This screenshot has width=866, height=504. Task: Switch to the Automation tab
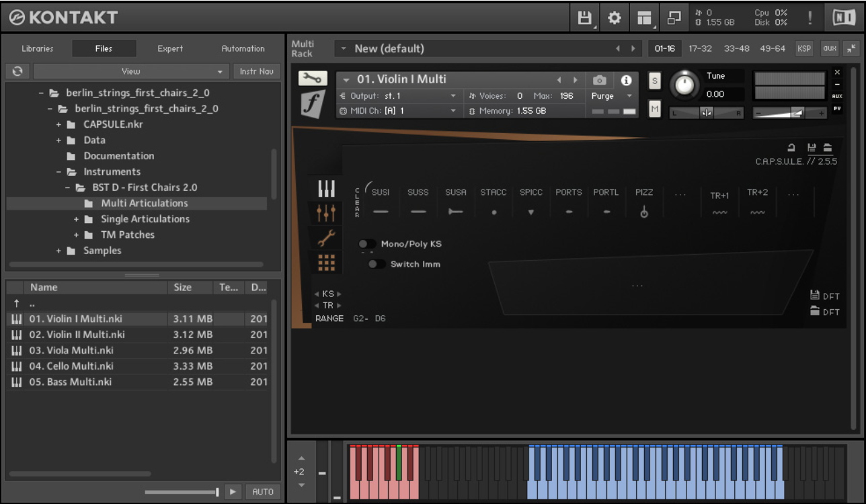click(x=243, y=48)
